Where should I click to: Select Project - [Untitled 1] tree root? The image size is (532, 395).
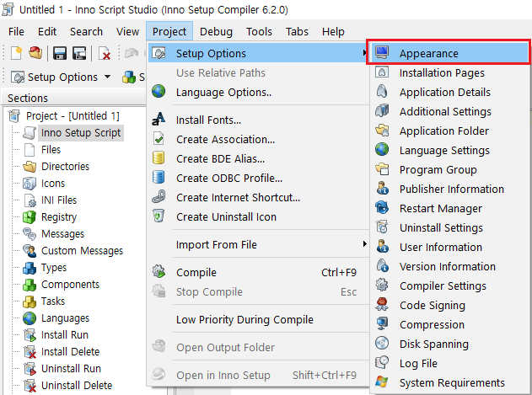pyautogui.click(x=73, y=116)
